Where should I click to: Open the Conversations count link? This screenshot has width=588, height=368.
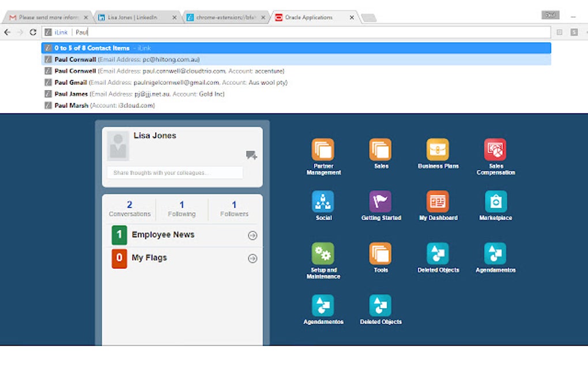[x=129, y=209]
